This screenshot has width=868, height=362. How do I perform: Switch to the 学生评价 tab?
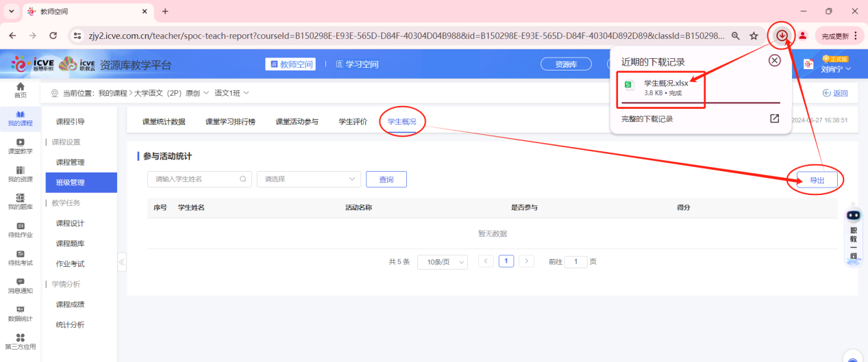(353, 122)
